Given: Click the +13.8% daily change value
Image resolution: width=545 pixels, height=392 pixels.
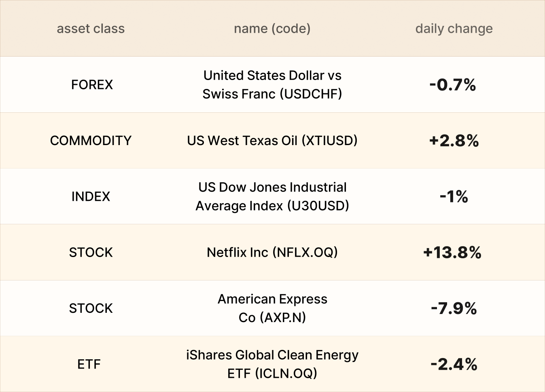Looking at the screenshot, I should pos(452,253).
